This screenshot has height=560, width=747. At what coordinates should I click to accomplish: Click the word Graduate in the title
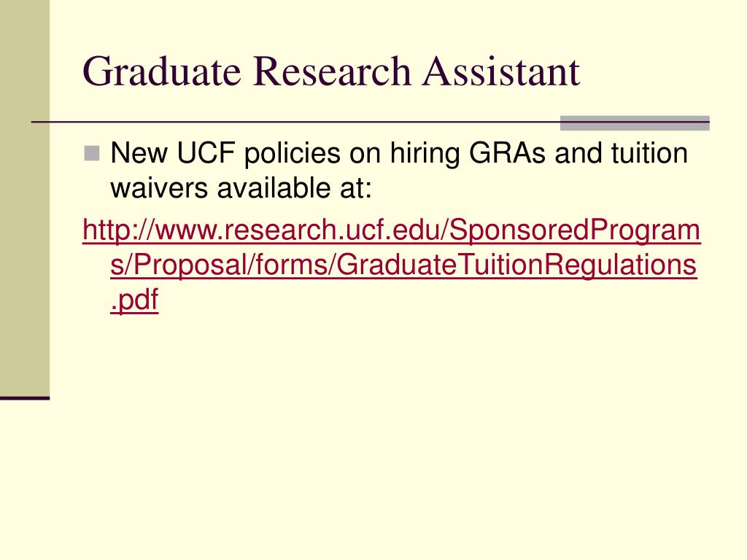162,71
